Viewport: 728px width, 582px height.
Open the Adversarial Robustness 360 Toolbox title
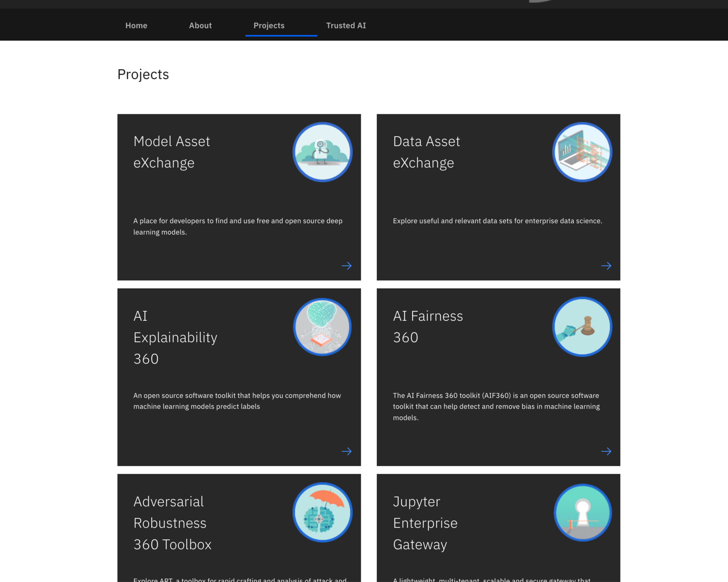click(x=172, y=523)
